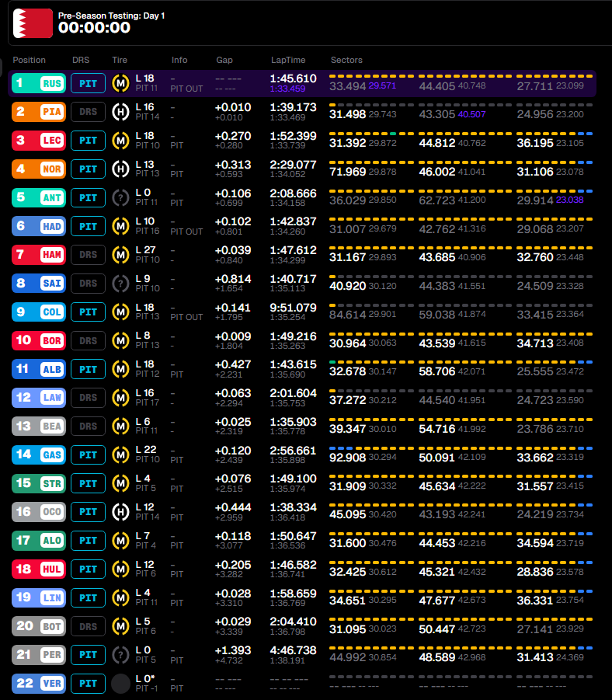Click the medium tire icon in ALO row
Screen dimensions: 612x700
pos(120,540)
